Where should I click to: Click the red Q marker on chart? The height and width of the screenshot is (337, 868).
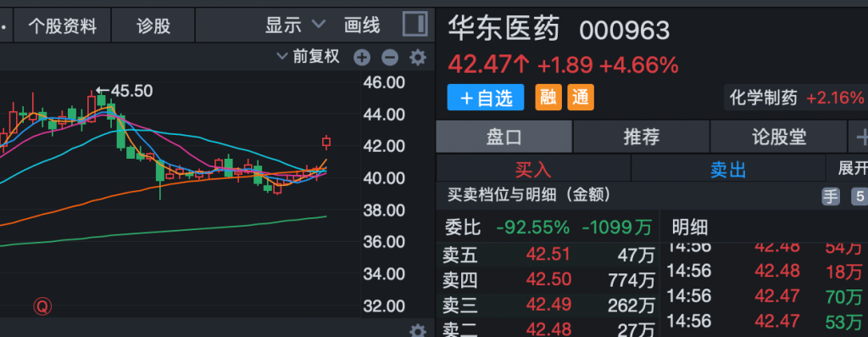tap(42, 306)
